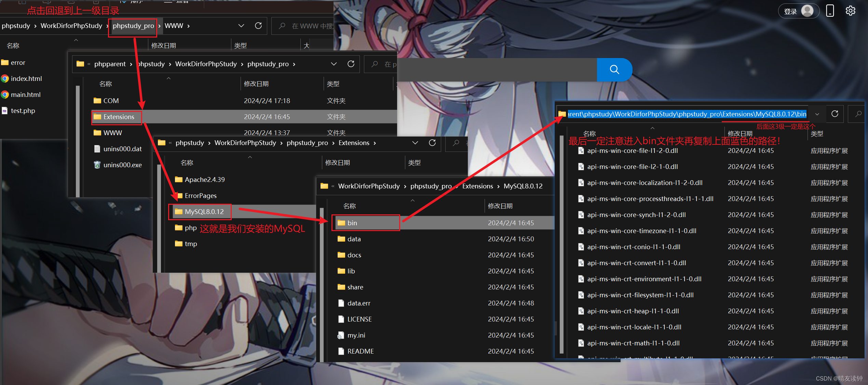The image size is (868, 385).
Task: Click WorkDirforPhpStudy breadcrumb in WWW window
Action: (71, 26)
